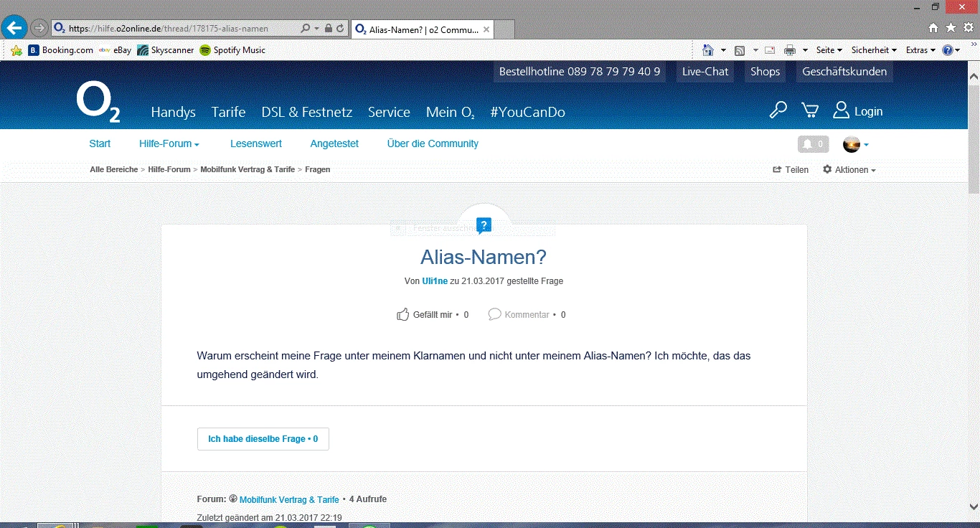980x528 pixels.
Task: Open the Spotify Music bookmark
Action: point(232,50)
